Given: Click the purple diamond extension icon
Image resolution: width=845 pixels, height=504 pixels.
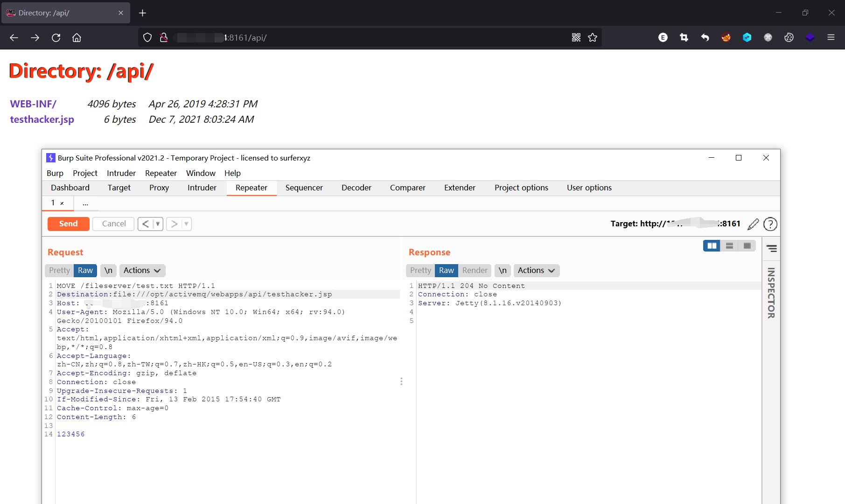Looking at the screenshot, I should (x=810, y=38).
